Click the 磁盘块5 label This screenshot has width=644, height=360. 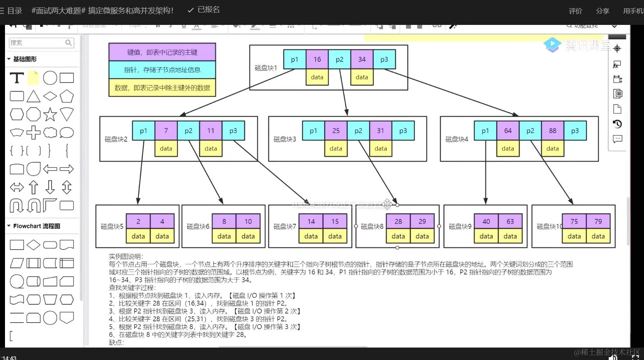pyautogui.click(x=112, y=226)
